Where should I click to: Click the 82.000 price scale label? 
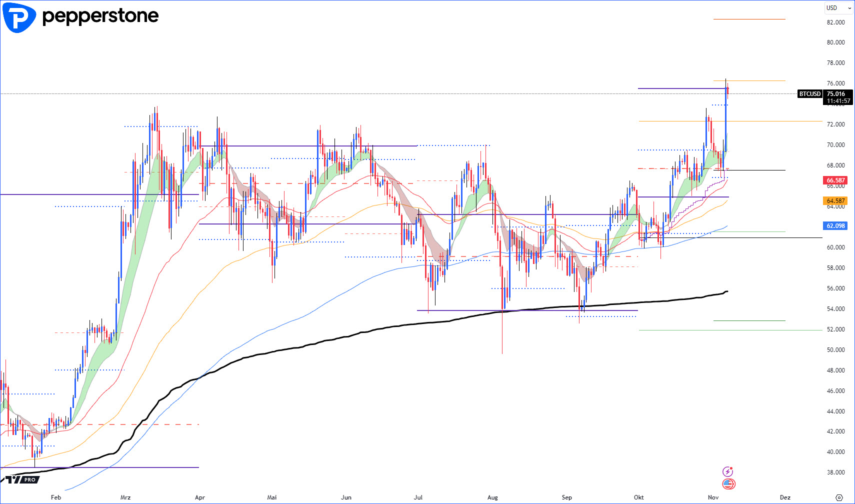[x=835, y=22]
